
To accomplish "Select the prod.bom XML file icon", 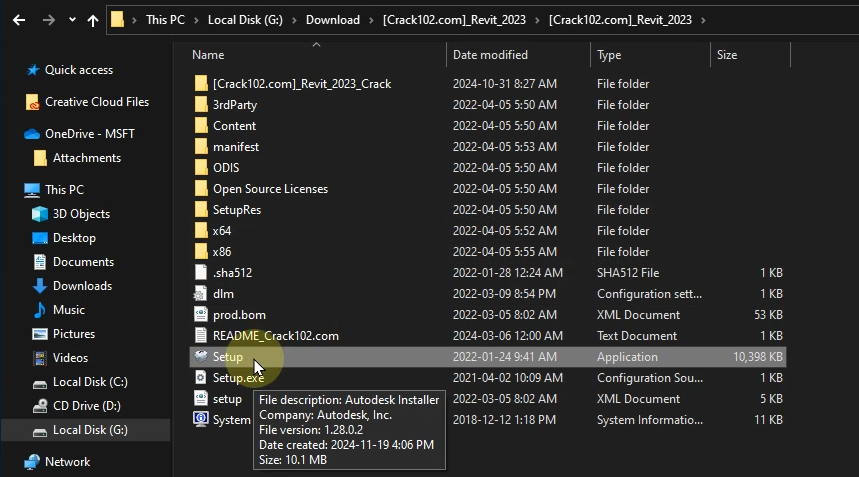I will click(201, 315).
